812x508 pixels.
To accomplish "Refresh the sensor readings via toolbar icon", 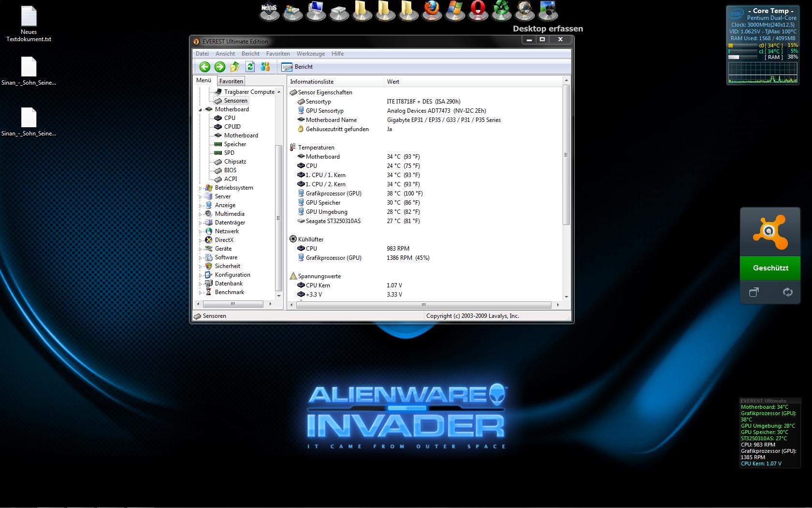I will (x=250, y=67).
